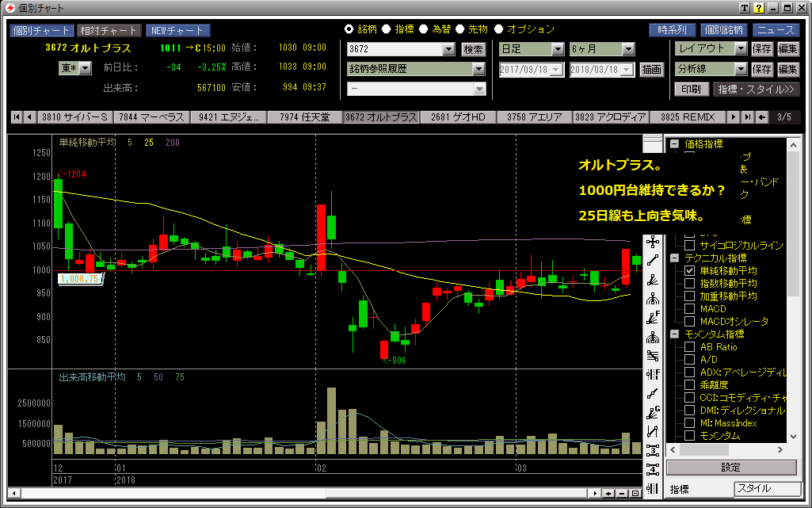The height and width of the screenshot is (508, 812).
Task: Select the trend line drawing tool
Action: (653, 259)
